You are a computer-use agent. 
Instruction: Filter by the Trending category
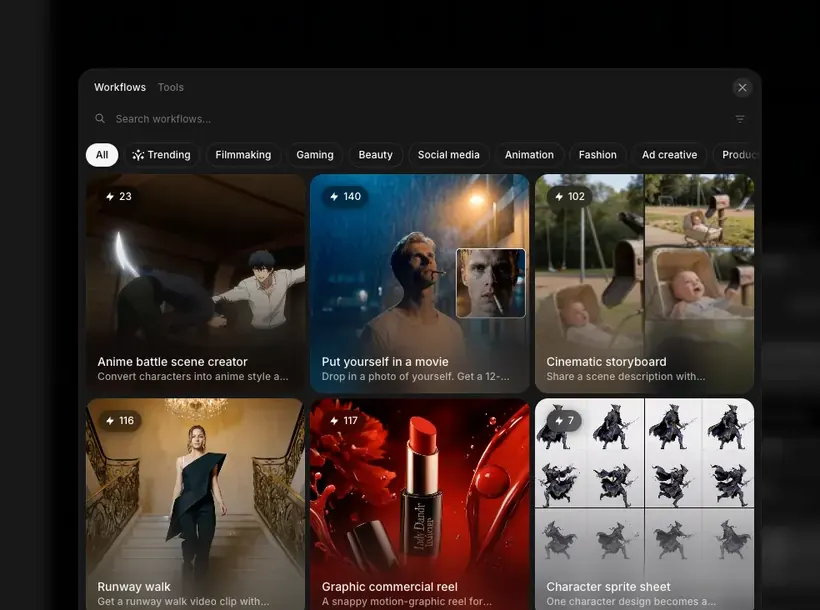[x=162, y=155]
